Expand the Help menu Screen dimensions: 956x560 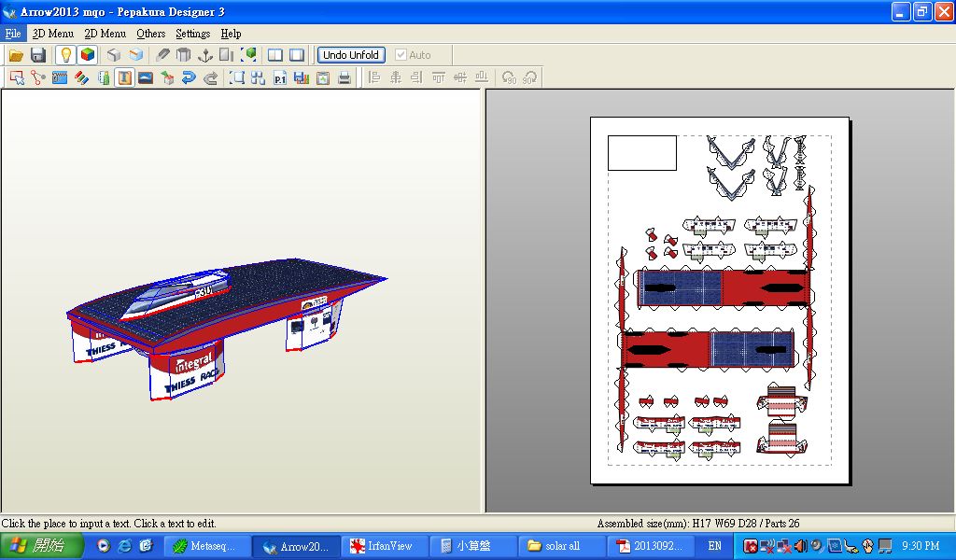pyautogui.click(x=231, y=34)
